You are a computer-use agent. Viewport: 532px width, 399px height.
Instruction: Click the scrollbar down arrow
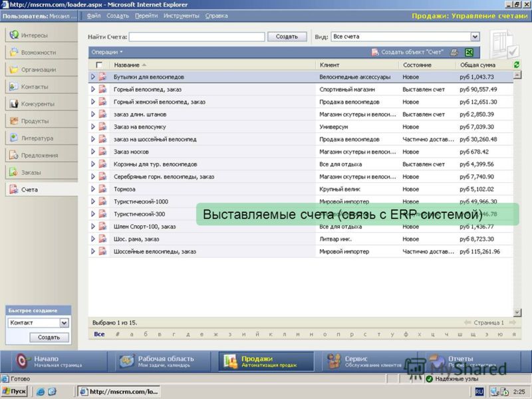517,313
